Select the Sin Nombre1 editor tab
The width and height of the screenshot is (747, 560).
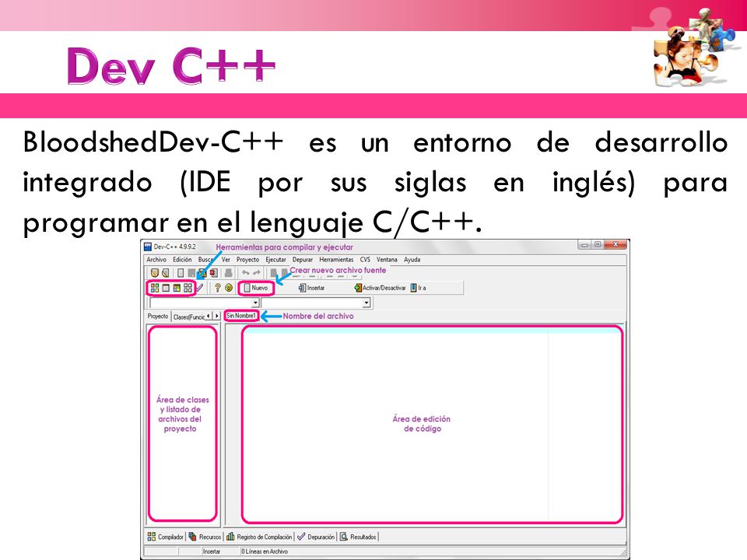241,316
